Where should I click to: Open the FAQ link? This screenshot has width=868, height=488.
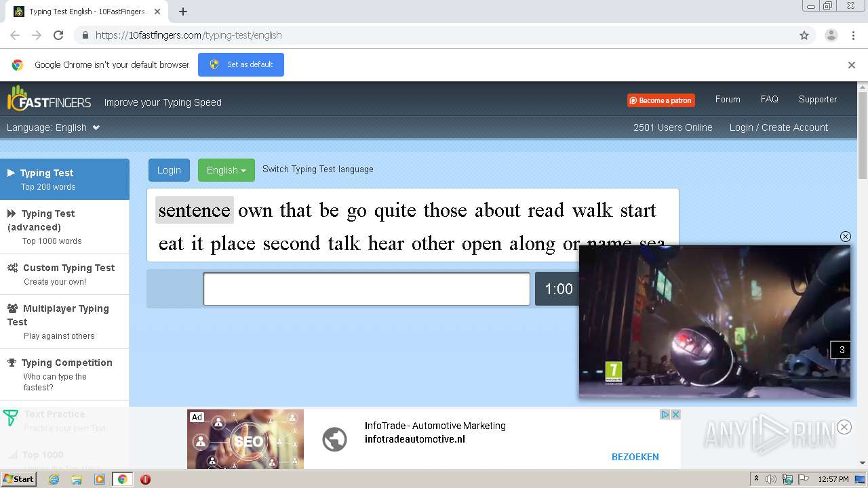point(769,99)
